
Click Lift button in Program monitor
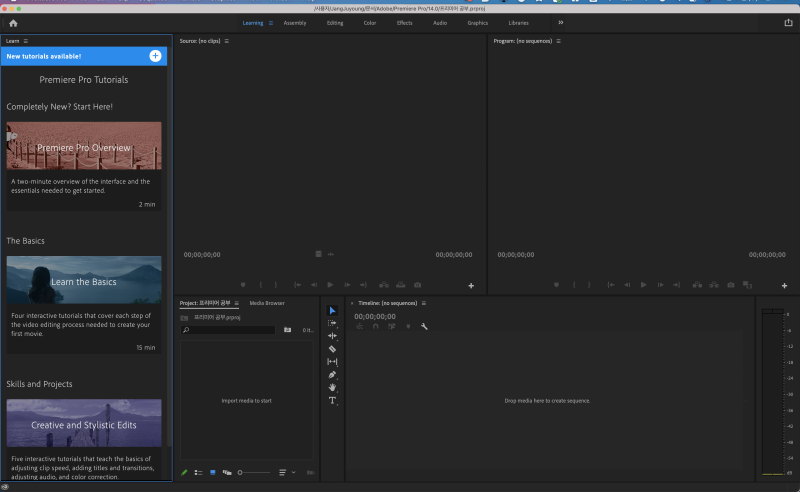tap(697, 285)
